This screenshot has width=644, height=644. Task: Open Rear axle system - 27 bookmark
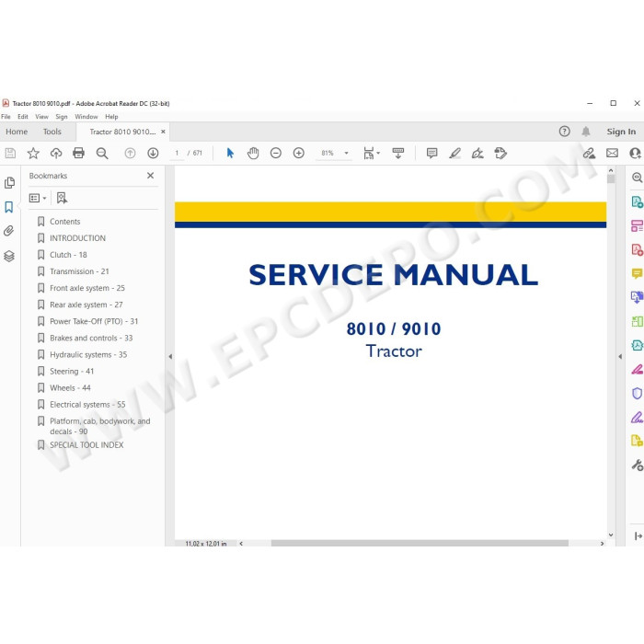[86, 305]
